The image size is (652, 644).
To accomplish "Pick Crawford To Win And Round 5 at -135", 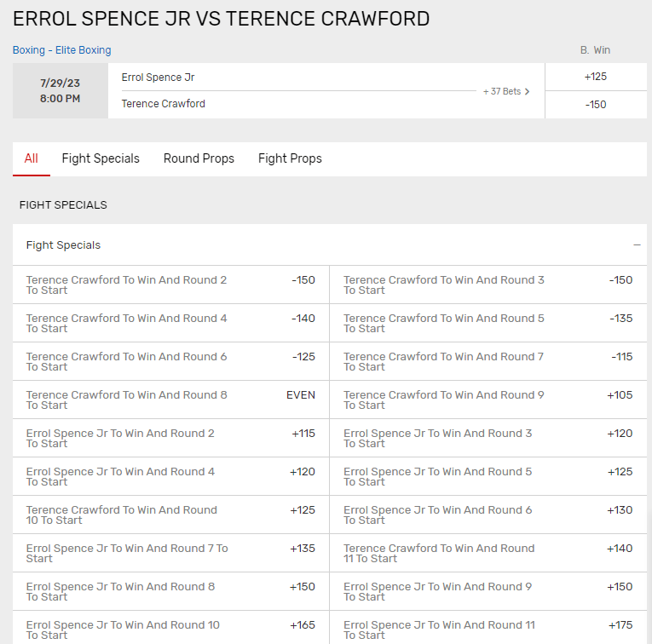I will click(x=488, y=323).
